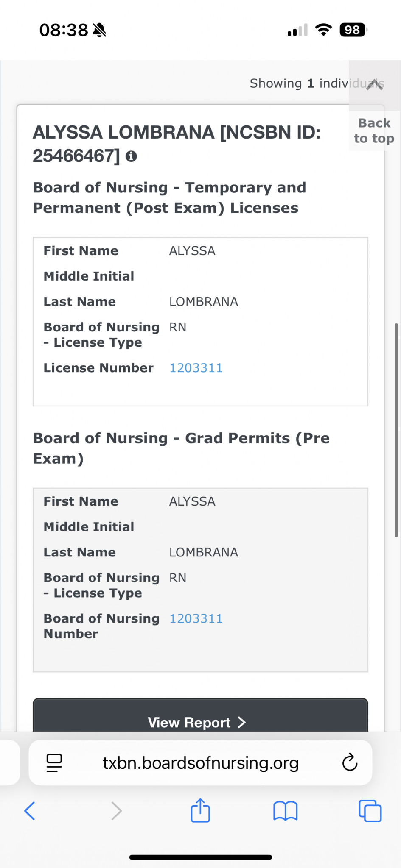The width and height of the screenshot is (401, 868).
Task: Open the Safari share sheet icon
Action: click(x=200, y=810)
